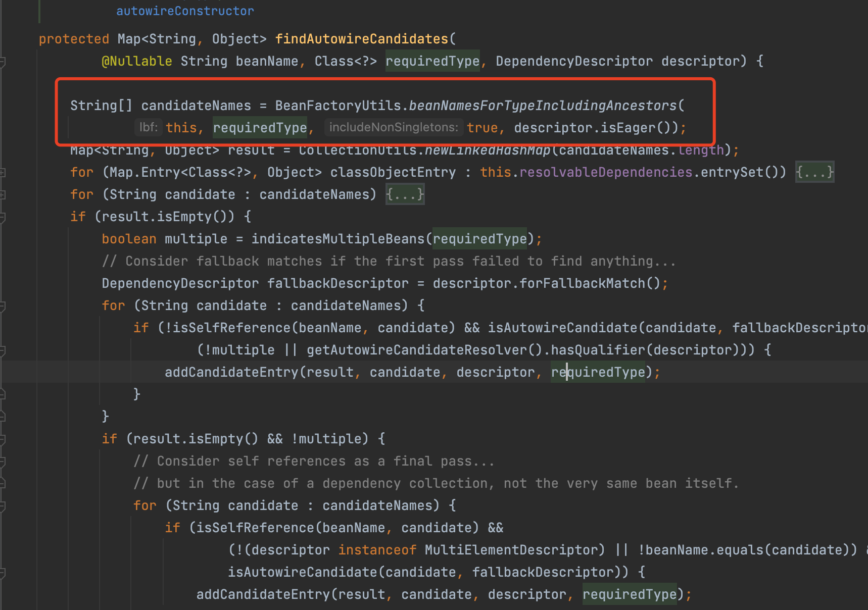Click the true literal argument
The image size is (868, 610).
(482, 128)
